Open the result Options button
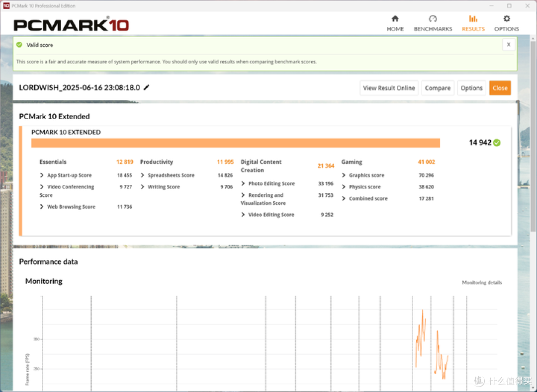The image size is (537, 392). (x=471, y=88)
